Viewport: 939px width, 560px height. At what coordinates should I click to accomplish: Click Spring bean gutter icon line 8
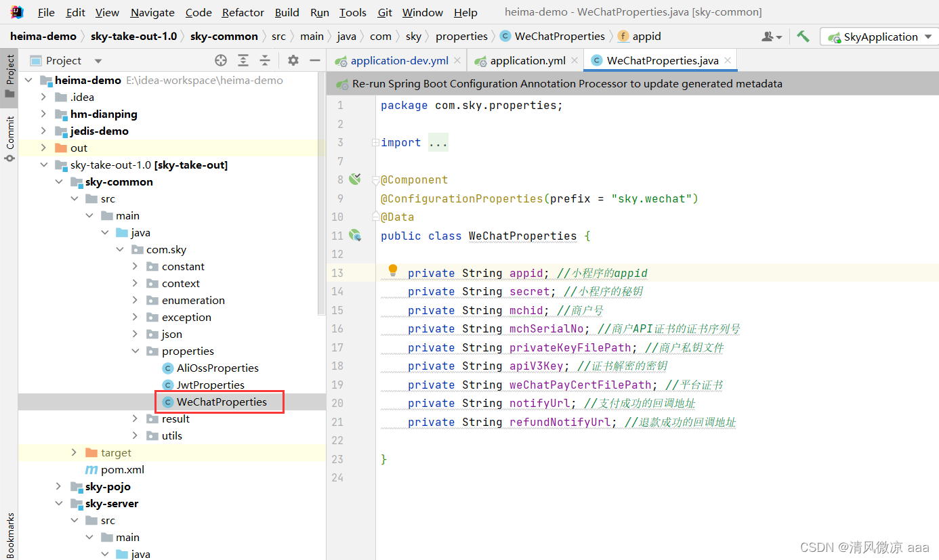click(x=354, y=179)
